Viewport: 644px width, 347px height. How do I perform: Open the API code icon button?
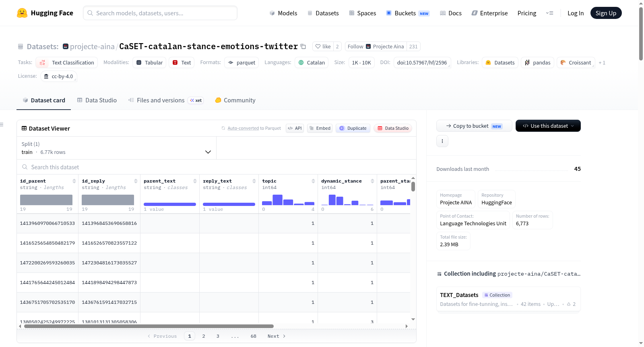coord(295,128)
